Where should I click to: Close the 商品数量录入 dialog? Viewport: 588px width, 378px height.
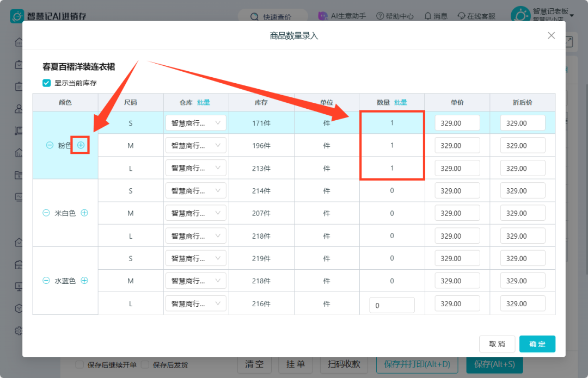tap(551, 35)
